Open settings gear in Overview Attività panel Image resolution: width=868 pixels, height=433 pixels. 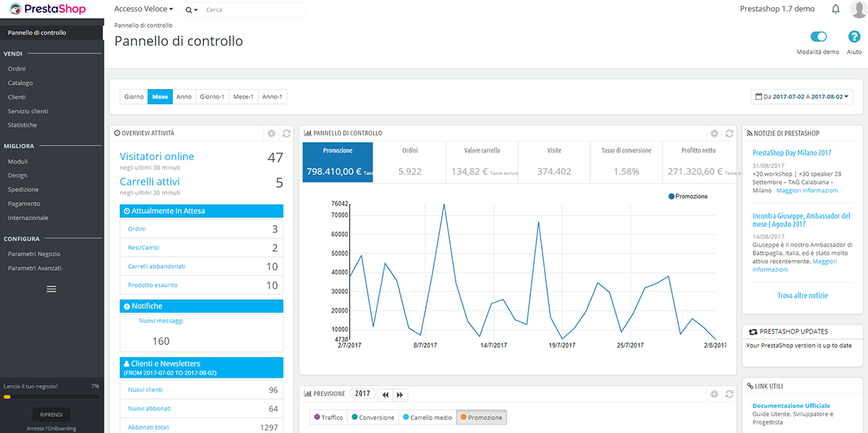coord(271,133)
